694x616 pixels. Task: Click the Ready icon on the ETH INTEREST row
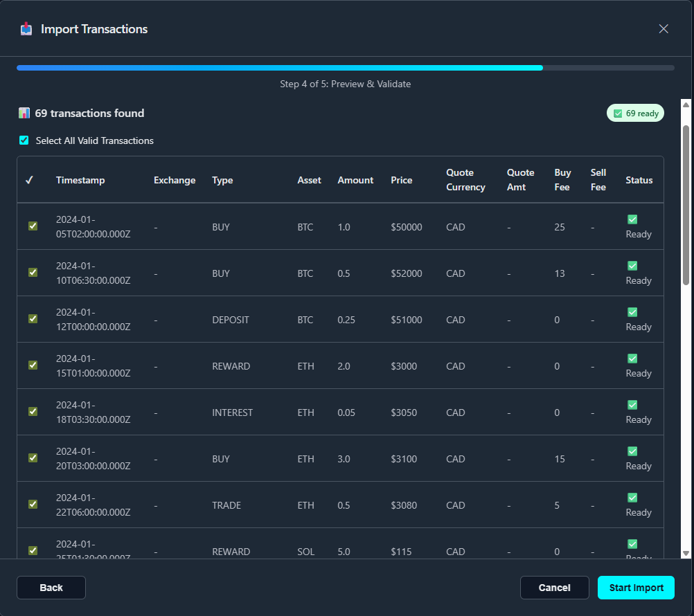point(632,405)
